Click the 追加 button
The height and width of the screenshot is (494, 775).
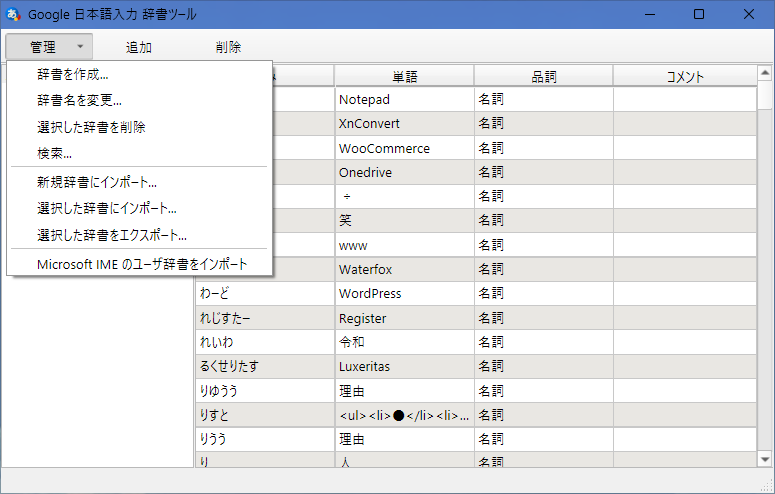pyautogui.click(x=138, y=47)
